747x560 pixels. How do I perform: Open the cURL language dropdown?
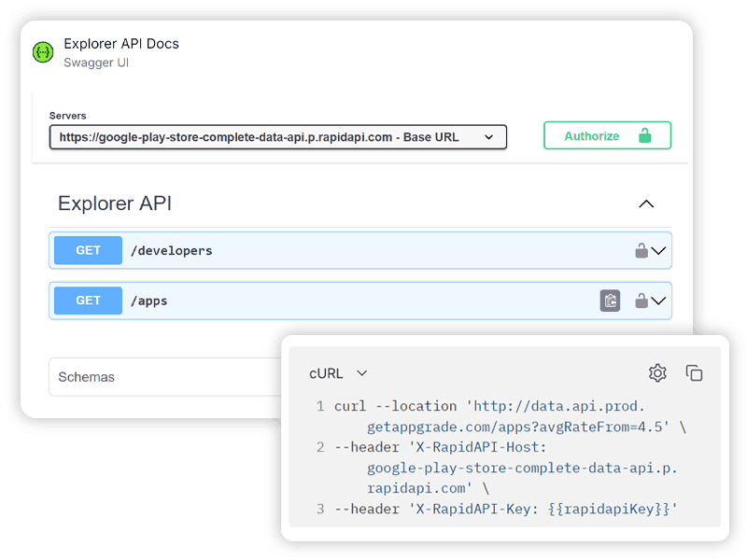(338, 373)
